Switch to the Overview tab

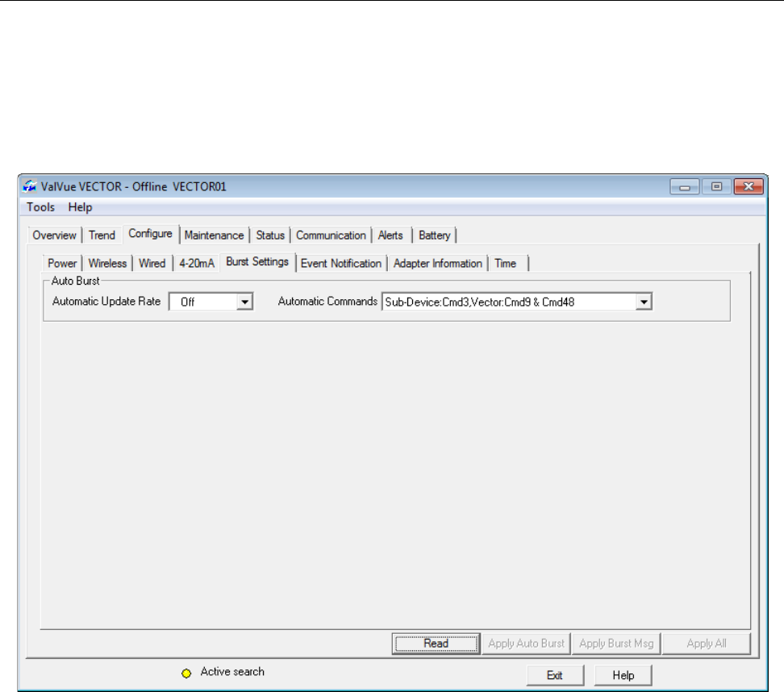pyautogui.click(x=54, y=235)
